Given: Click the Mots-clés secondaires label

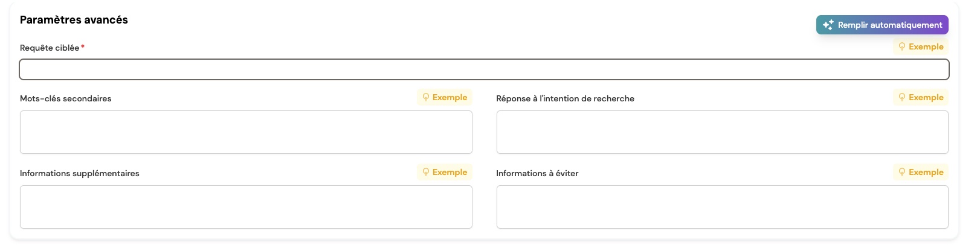Looking at the screenshot, I should tap(66, 98).
